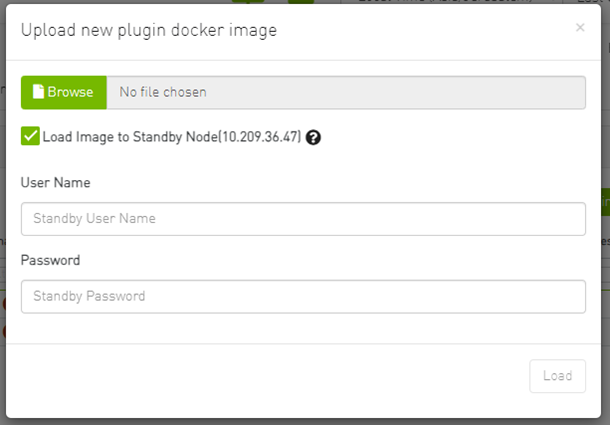Click empty footer space left of Load

(270, 376)
